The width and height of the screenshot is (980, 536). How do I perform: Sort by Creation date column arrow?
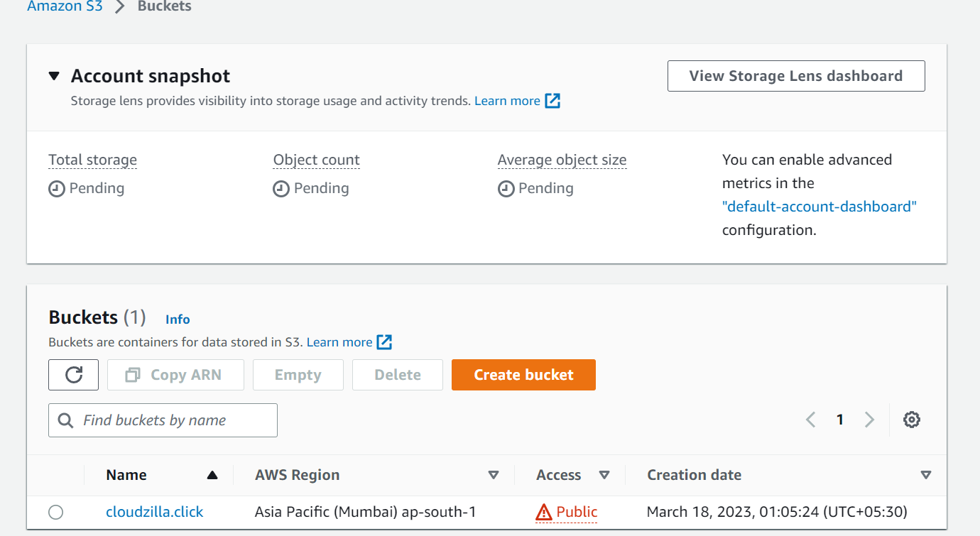[925, 475]
